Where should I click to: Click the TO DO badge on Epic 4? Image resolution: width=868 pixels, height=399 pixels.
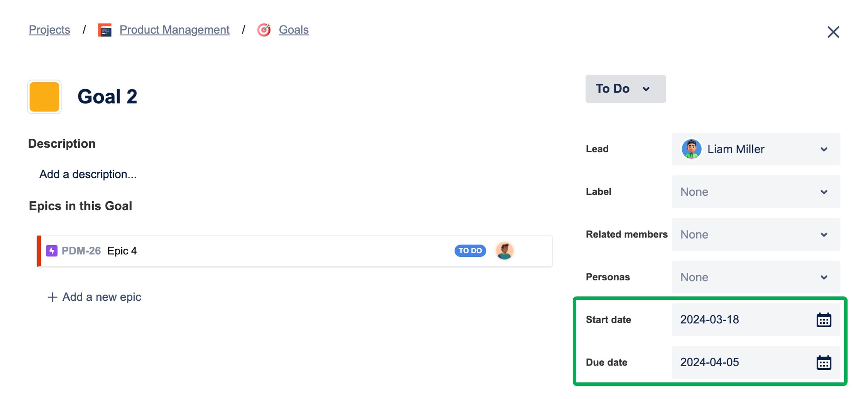(470, 251)
